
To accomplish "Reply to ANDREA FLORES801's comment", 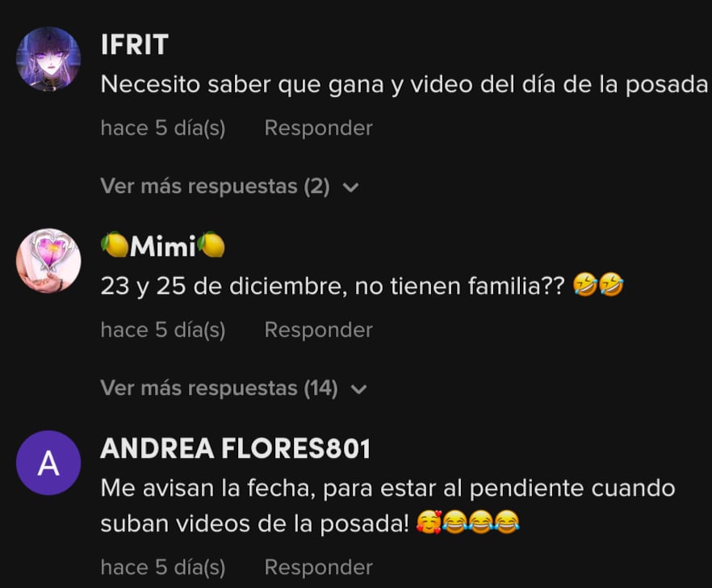I will (318, 567).
